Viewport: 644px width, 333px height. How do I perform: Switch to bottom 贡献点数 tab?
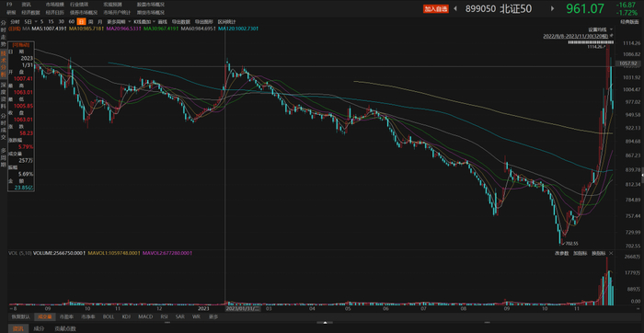tap(65, 328)
